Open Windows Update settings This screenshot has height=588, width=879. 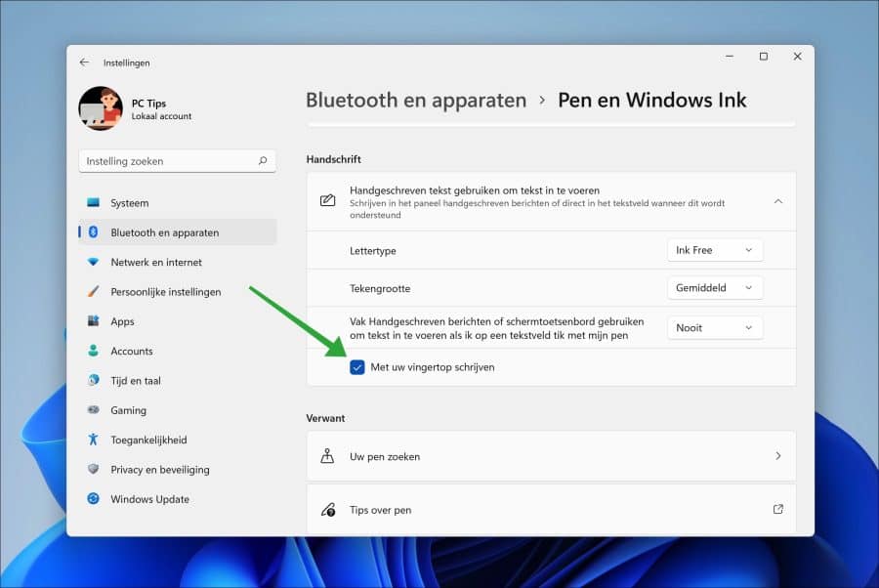[178, 499]
